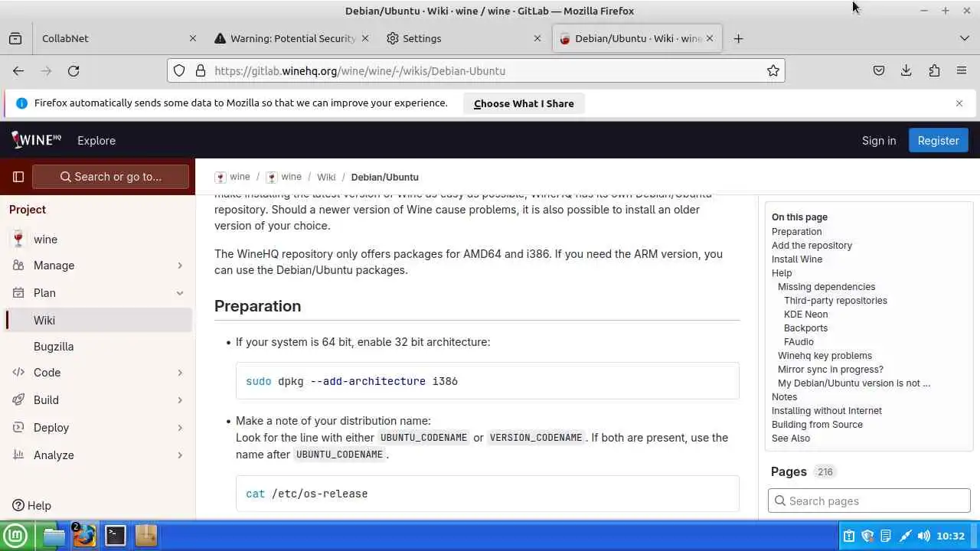Open the list all tabs dropdown
This screenshot has height=551, width=980.
[964, 38]
